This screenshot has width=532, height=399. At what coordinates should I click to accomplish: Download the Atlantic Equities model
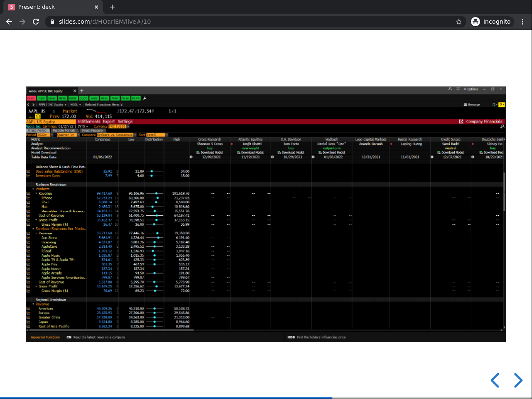point(251,153)
